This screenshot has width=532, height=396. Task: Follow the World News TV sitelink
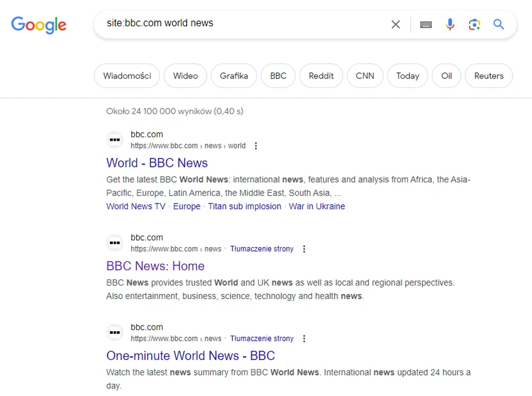136,206
